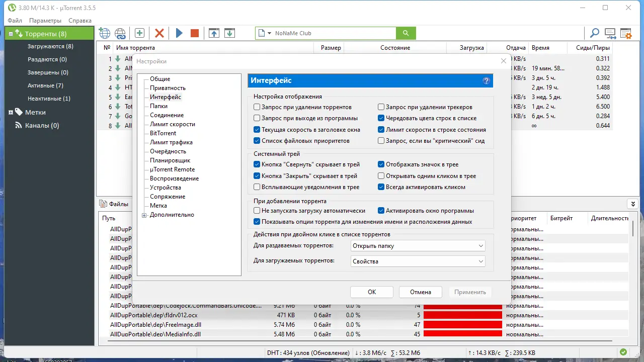Click the create new torrent plus icon
This screenshot has width=644, height=362.
tap(139, 33)
